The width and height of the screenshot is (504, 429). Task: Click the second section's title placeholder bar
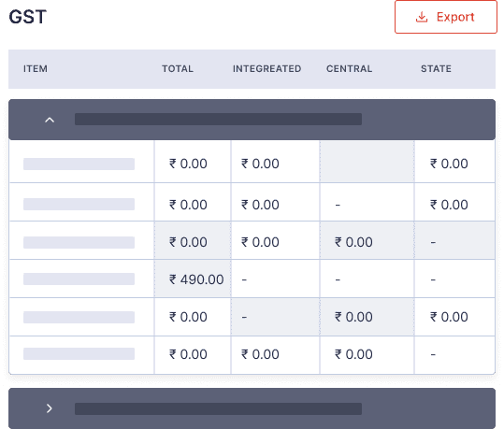tap(218, 408)
